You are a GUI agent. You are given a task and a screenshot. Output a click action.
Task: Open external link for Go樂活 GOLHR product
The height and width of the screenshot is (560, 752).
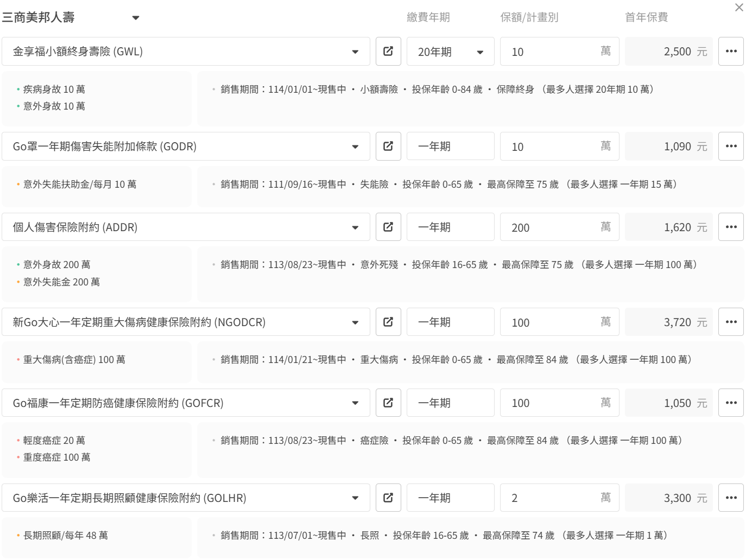388,498
